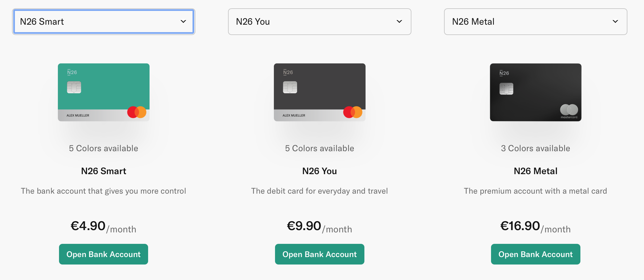Click Open Bank Account under N26 You

coord(319,254)
